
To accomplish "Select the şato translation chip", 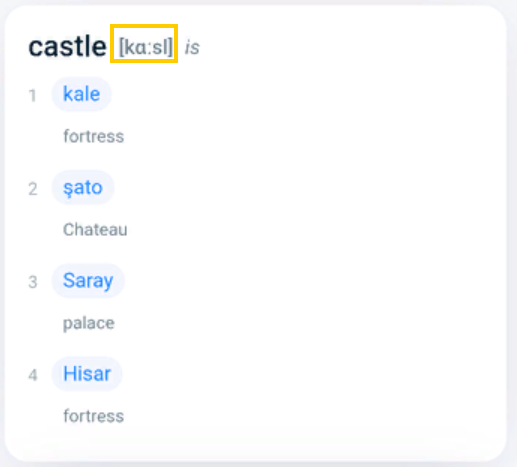I will 83,187.
